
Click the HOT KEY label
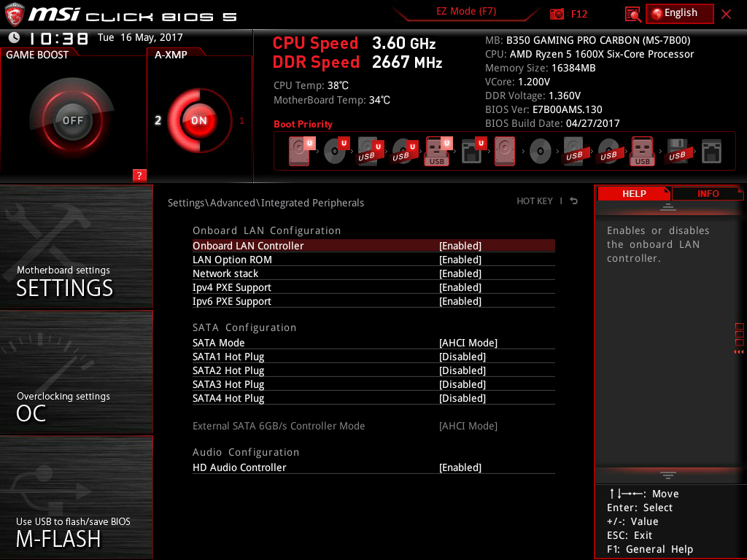coord(535,201)
